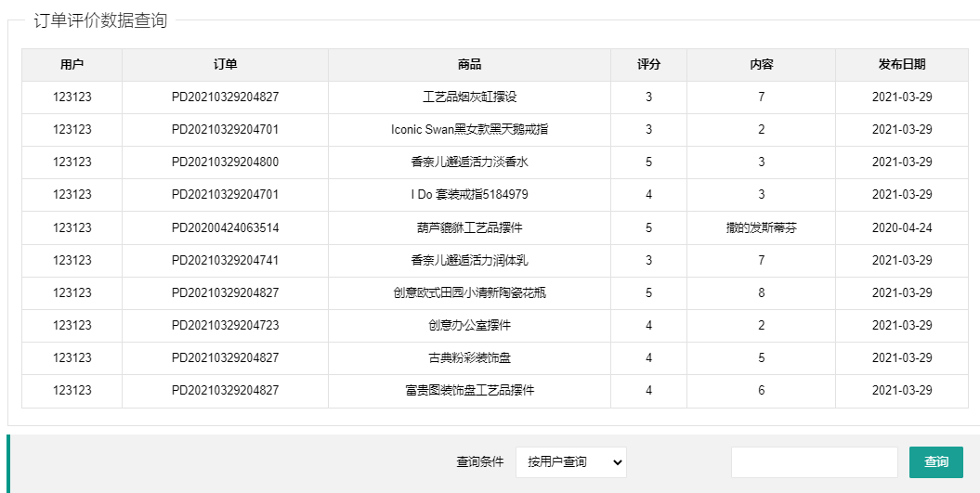Click date 2021-03-29 in 创意办公室摆件 row

click(902, 325)
